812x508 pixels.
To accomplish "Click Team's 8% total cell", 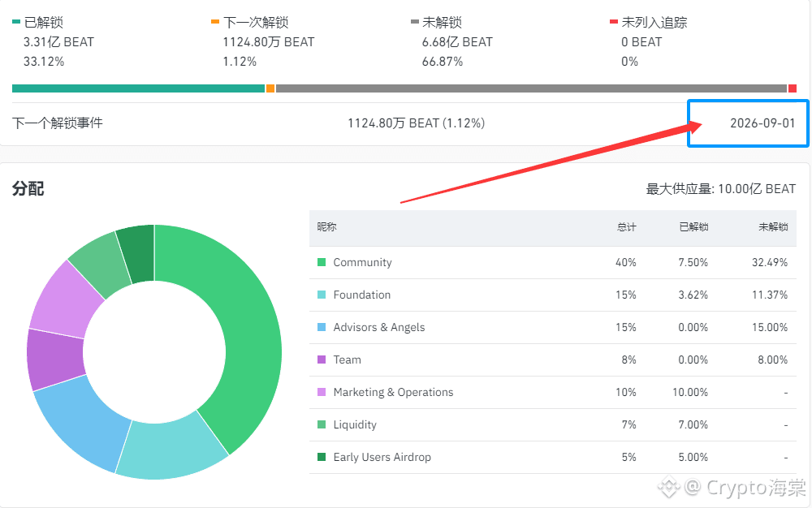I will click(628, 359).
